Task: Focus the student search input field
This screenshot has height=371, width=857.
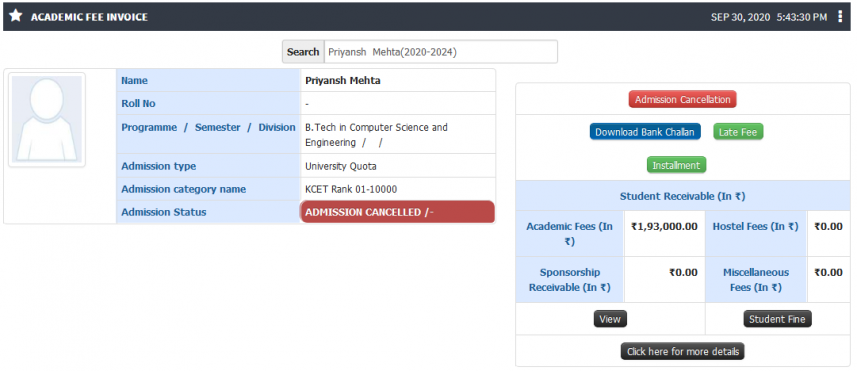Action: (x=441, y=52)
